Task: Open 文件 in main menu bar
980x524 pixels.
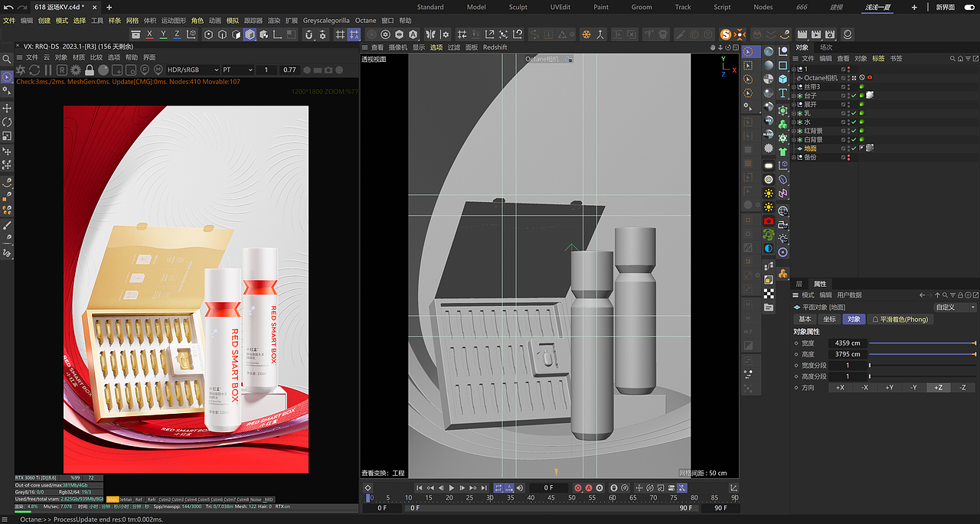Action: tap(9, 21)
